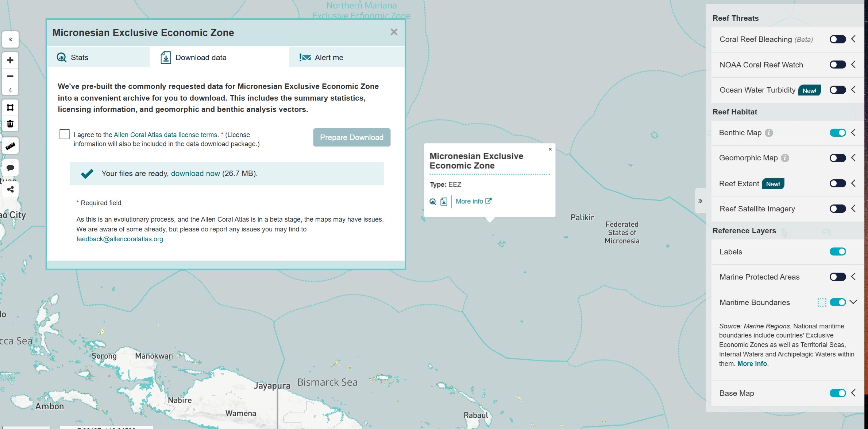Collapse the left sidebar with double-chevron icon
This screenshot has height=429, width=868.
(10, 39)
